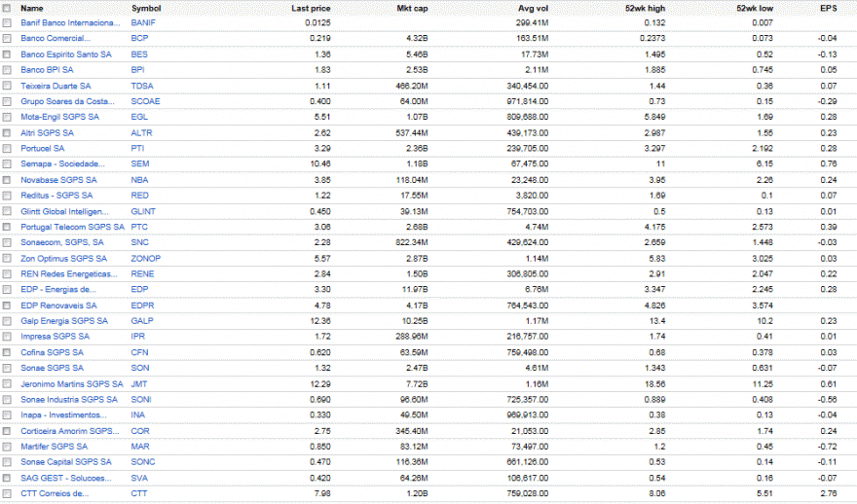The image size is (857, 504).
Task: Tick the checkbox for CTT Correios
Action: (x=7, y=494)
